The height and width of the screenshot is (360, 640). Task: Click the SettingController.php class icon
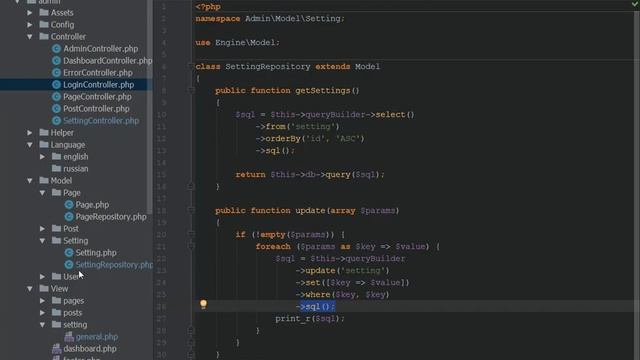coord(56,121)
